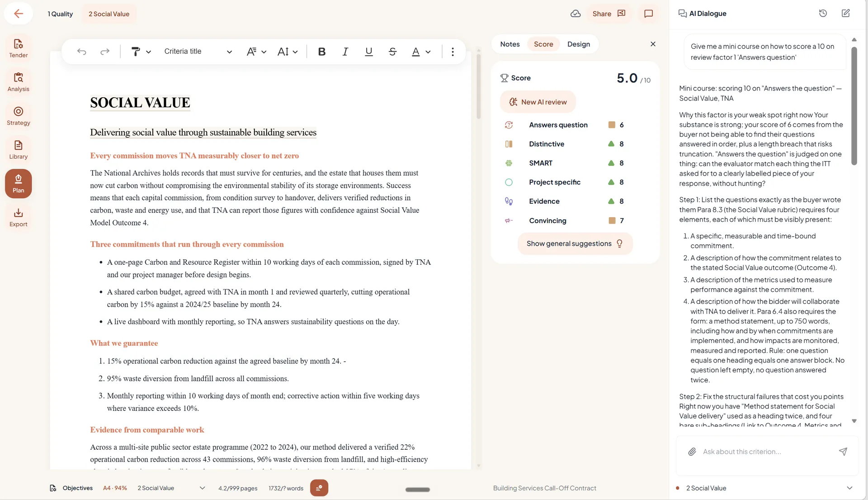The width and height of the screenshot is (868, 500).
Task: Expand the 2 Social Value selector in status bar
Action: (x=171, y=488)
